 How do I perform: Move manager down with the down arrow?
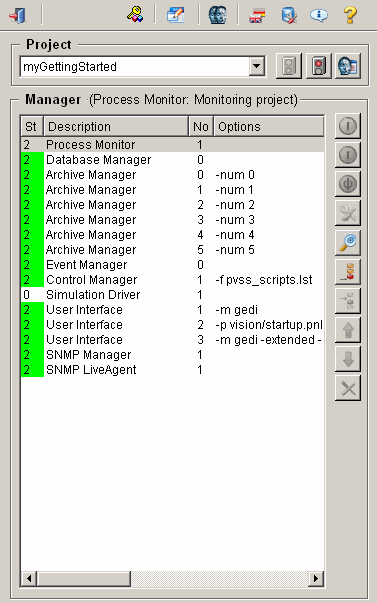pyautogui.click(x=348, y=359)
